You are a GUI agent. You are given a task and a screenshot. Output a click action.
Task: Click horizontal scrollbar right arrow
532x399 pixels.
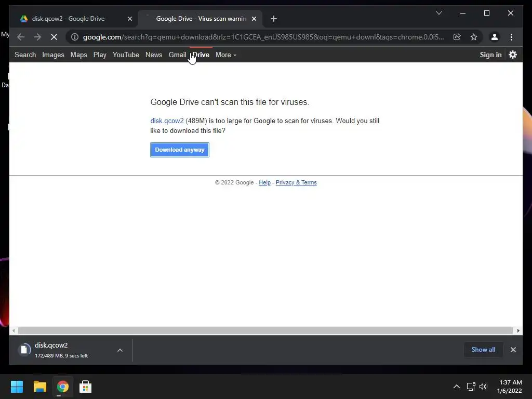tap(518, 330)
